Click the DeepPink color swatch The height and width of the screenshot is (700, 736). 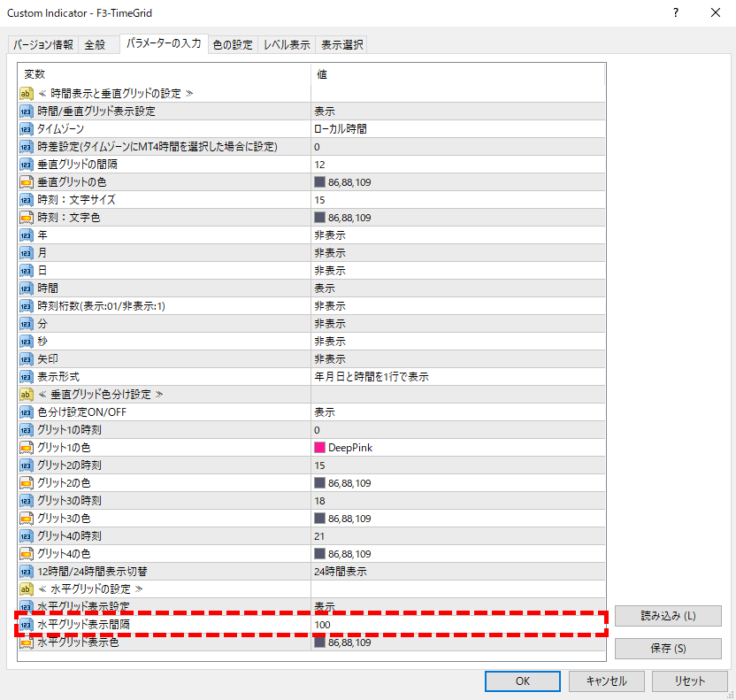click(320, 448)
